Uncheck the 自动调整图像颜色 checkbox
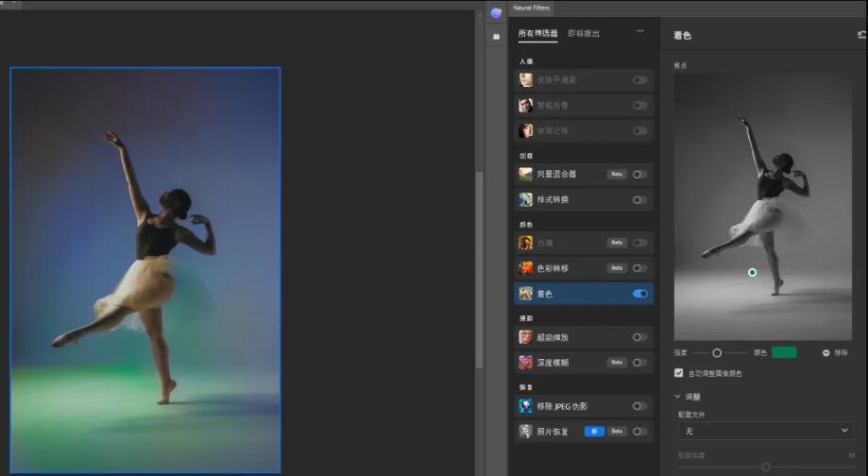Viewport: 868px width, 476px height. pos(679,373)
